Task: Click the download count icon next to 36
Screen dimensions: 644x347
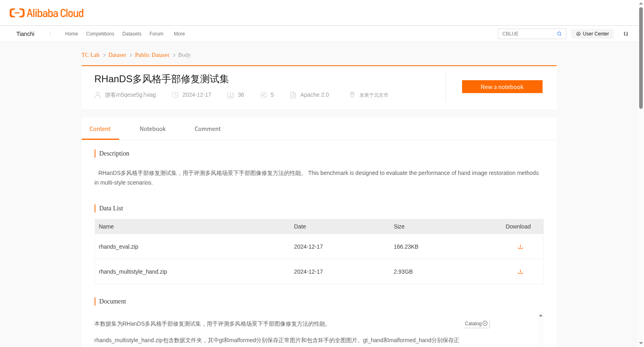Action: (231, 95)
